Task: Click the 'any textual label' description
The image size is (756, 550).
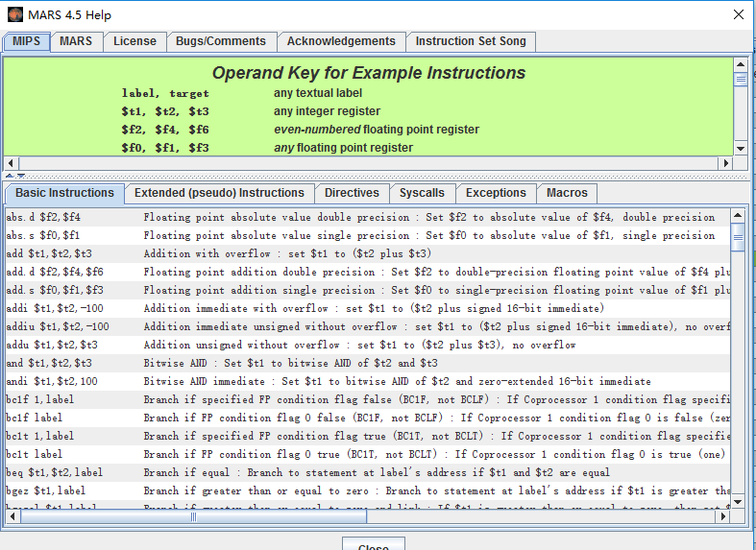Action: [318, 93]
